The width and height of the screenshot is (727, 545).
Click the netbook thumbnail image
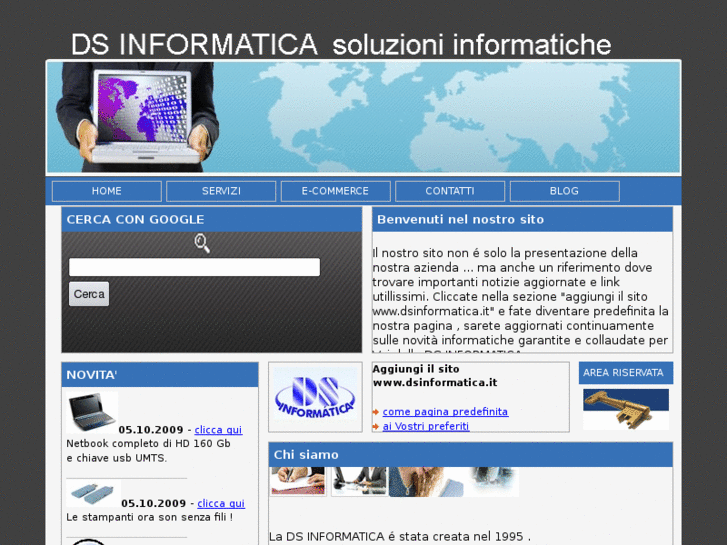[92, 412]
